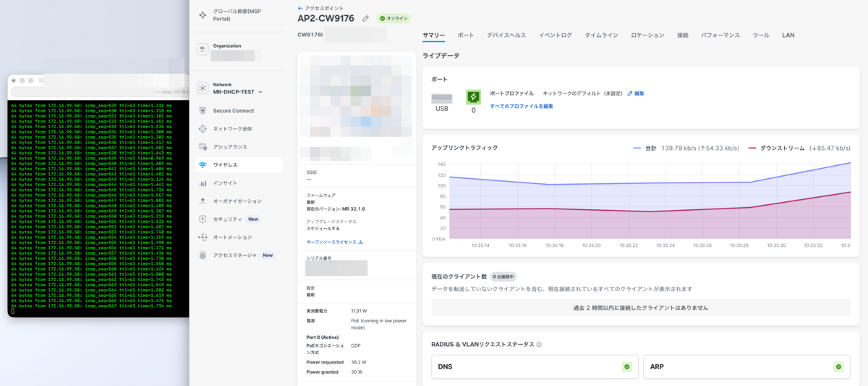Image resolution: width=868 pixels, height=386 pixels.
Task: Click the Organization icon in sidebar
Action: point(203,49)
